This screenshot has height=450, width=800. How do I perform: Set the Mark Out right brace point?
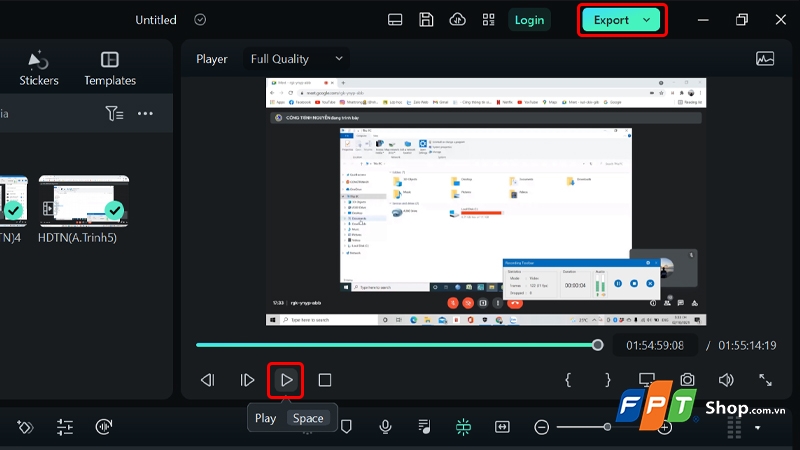click(607, 380)
